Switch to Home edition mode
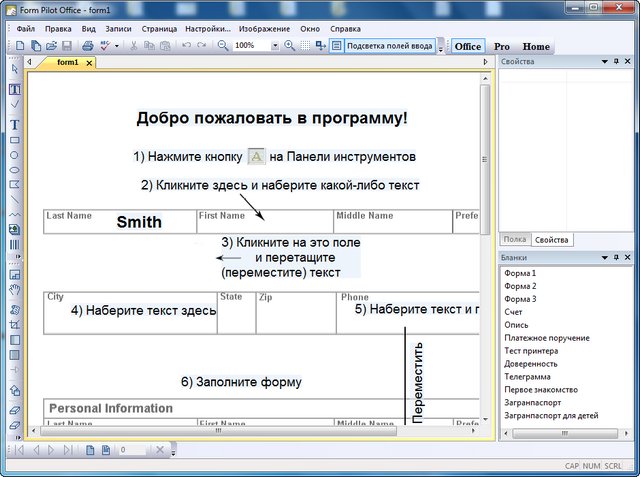The width and height of the screenshot is (640, 477). click(536, 46)
